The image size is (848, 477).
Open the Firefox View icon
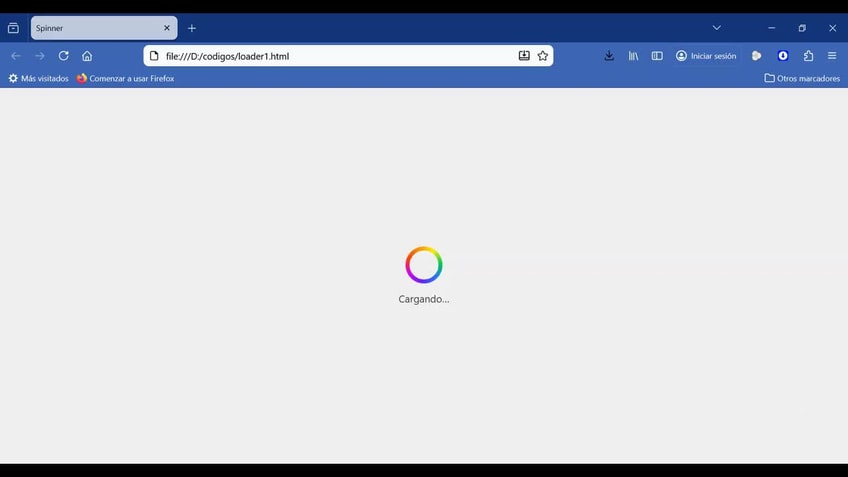[x=13, y=28]
